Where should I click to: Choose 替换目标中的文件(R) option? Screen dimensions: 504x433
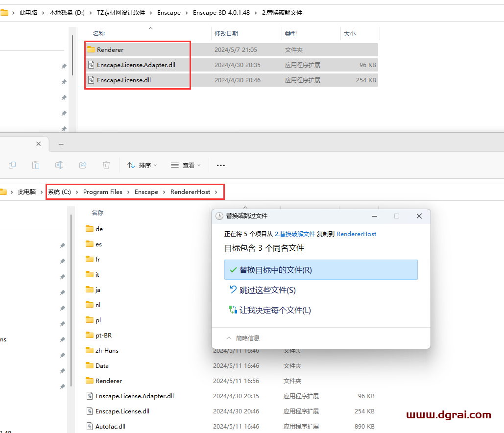[321, 270]
